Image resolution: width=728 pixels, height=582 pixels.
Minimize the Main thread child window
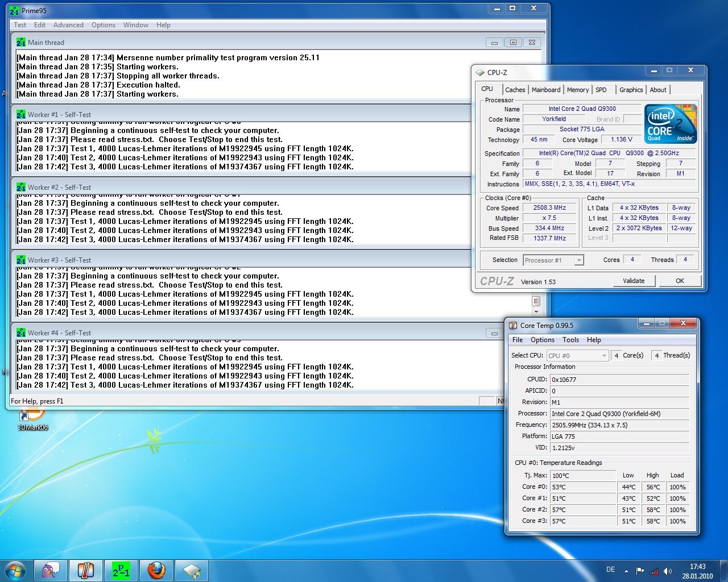[x=494, y=43]
